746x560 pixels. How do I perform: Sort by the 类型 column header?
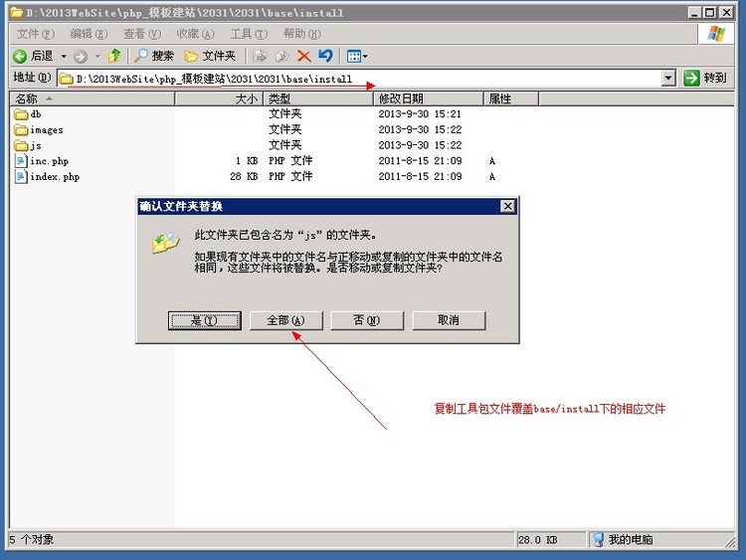coord(318,98)
